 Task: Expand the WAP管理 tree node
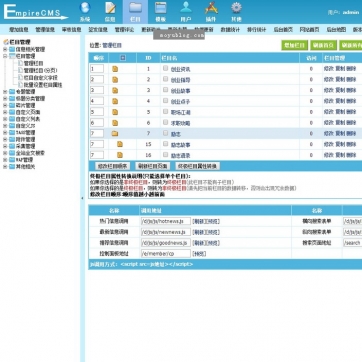[x=5, y=160]
